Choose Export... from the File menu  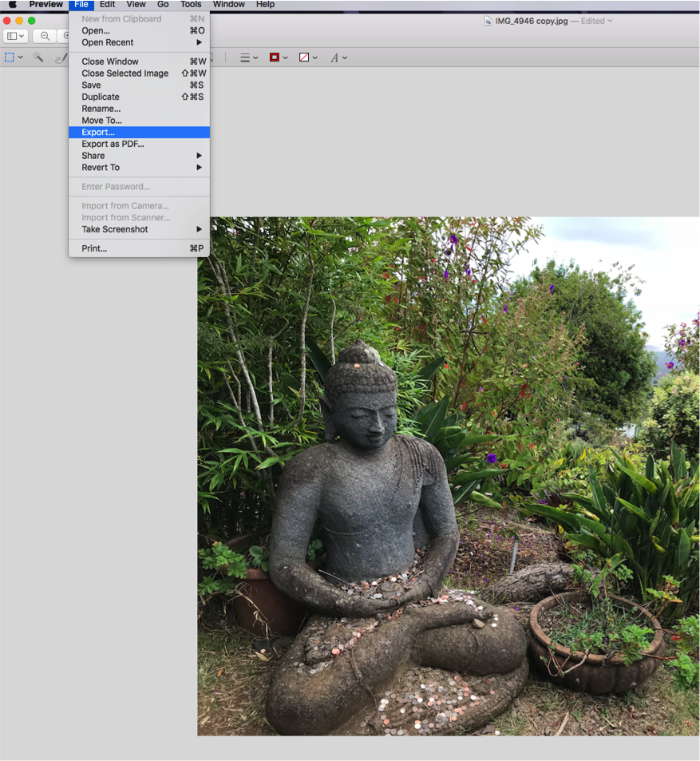[x=98, y=133]
